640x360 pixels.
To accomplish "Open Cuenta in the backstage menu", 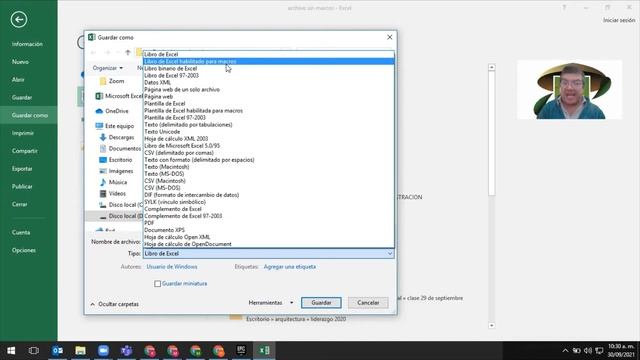I will [21, 232].
